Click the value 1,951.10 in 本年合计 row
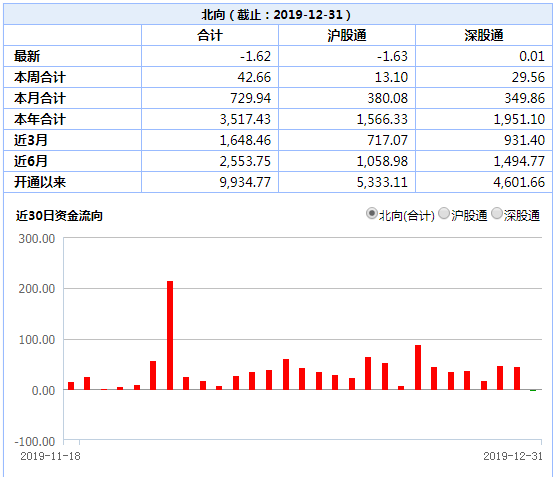This screenshot has width=556, height=479. point(519,119)
